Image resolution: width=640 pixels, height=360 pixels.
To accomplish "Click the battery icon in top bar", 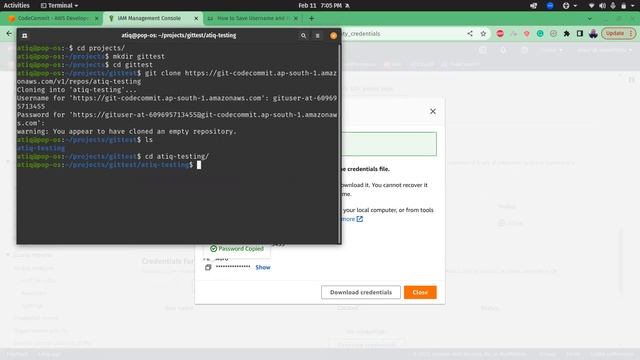I will pyautogui.click(x=623, y=6).
